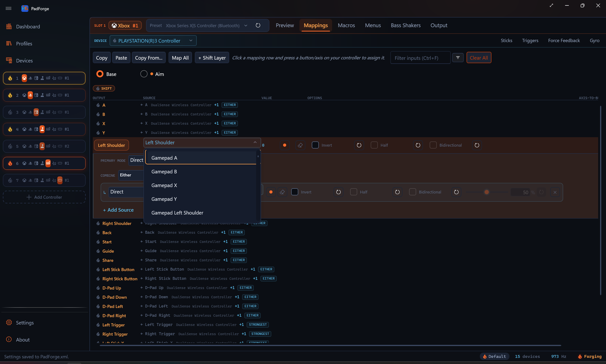The width and height of the screenshot is (606, 364).
Task: Click the record dot in the source sub-row
Action: [271, 192]
